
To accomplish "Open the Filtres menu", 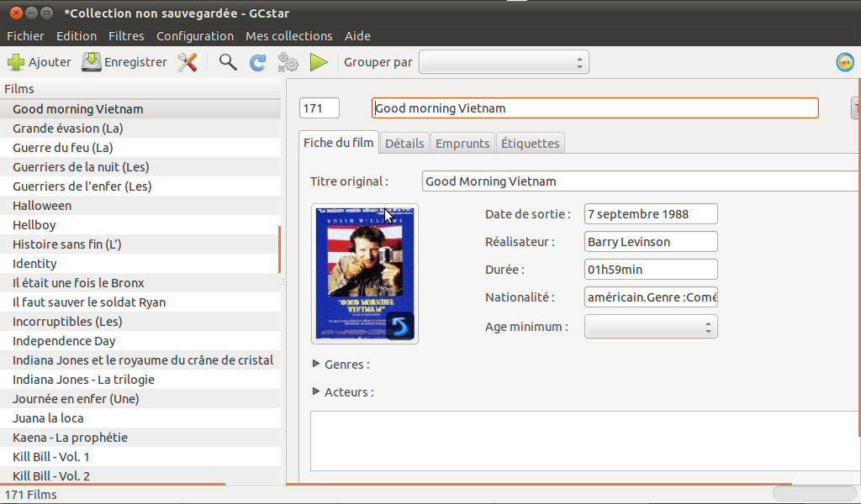I will 126,36.
